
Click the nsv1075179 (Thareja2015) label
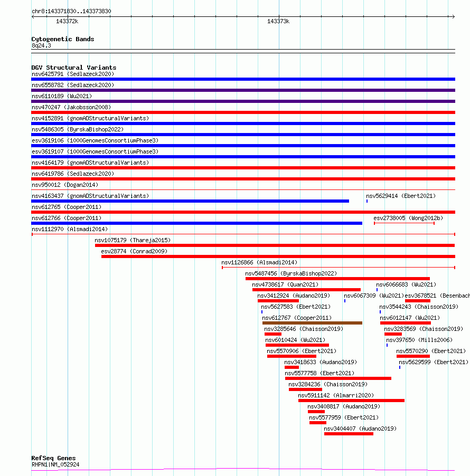(133, 241)
